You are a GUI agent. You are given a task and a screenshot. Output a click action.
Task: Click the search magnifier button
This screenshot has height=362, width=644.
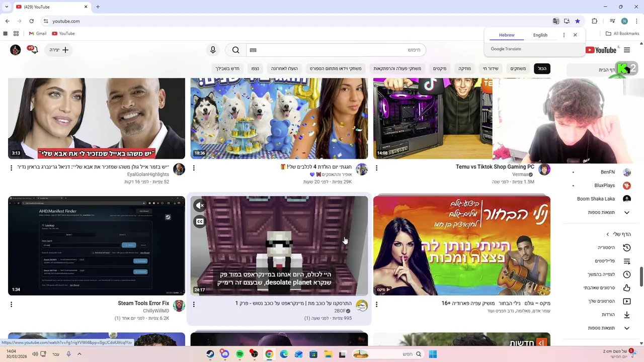235,50
